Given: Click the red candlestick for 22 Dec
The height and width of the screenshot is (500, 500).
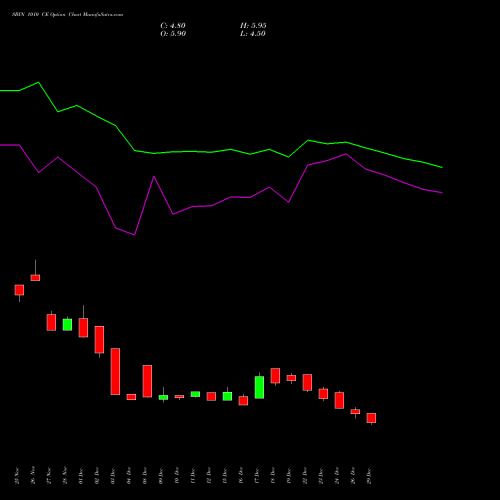Looking at the screenshot, I should (x=307, y=382).
